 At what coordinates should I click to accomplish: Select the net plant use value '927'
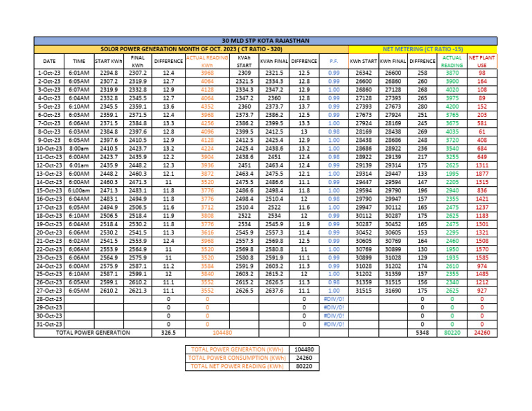pos(482,291)
